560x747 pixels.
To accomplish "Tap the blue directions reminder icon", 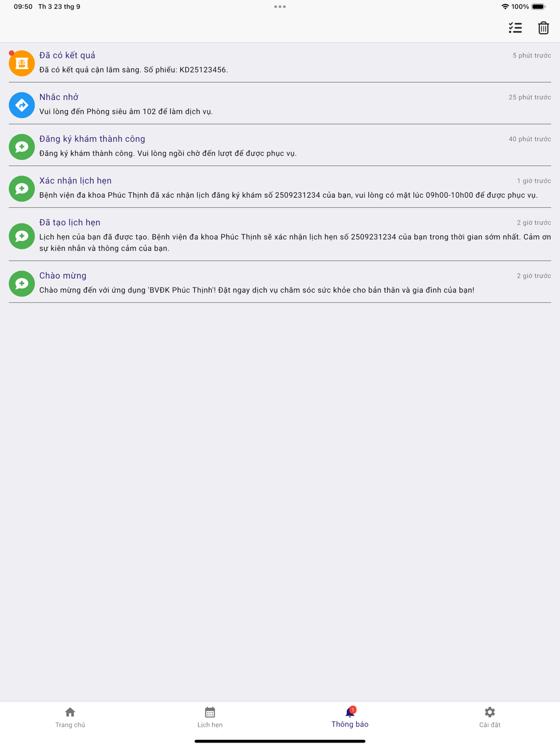I will 22,105.
